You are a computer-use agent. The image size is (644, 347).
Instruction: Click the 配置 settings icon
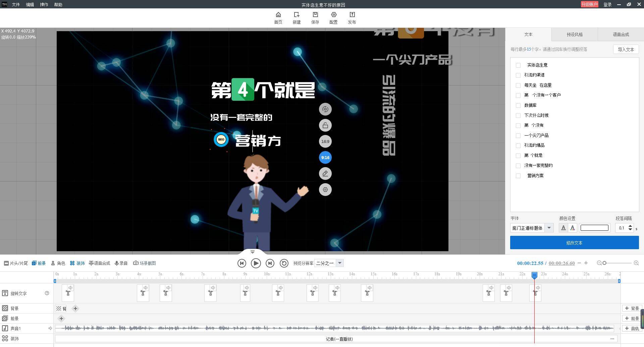pyautogui.click(x=333, y=15)
